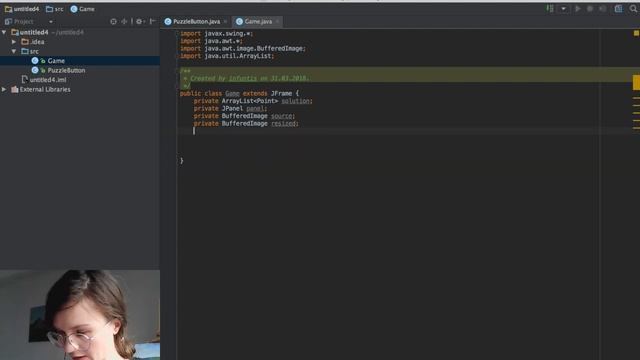Click the Run with Coverage icon
The height and width of the screenshot is (360, 640).
[x=602, y=9]
